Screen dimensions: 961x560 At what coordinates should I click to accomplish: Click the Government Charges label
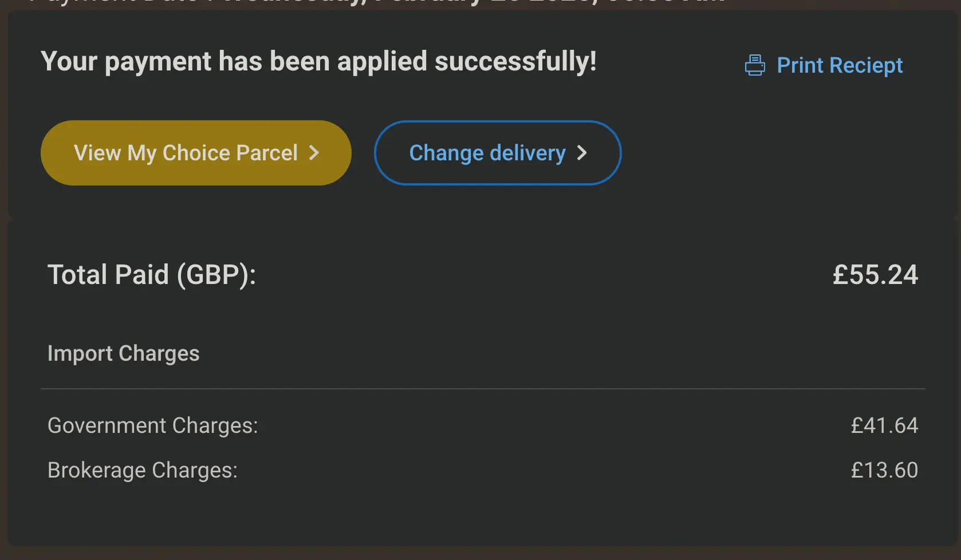152,425
